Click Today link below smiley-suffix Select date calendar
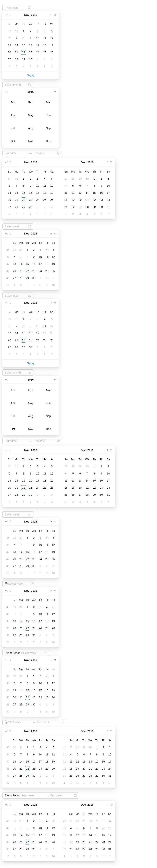157x868 pixels. tap(31, 75)
